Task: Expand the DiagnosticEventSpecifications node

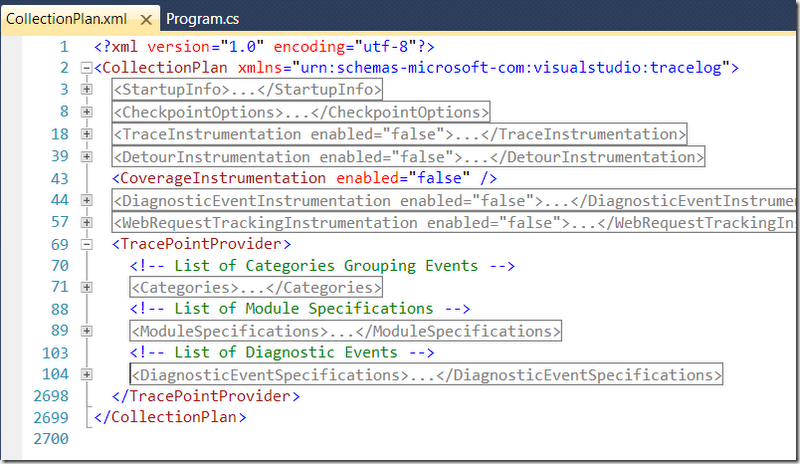Action: click(86, 375)
